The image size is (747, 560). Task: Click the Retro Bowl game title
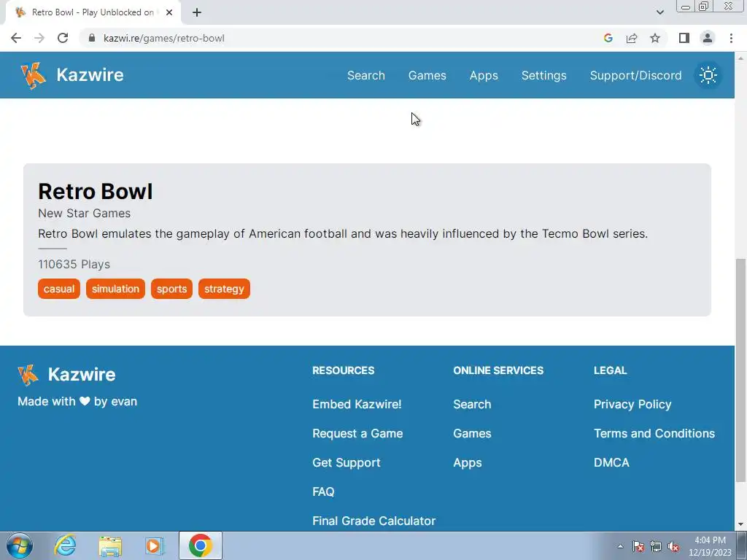(96, 192)
